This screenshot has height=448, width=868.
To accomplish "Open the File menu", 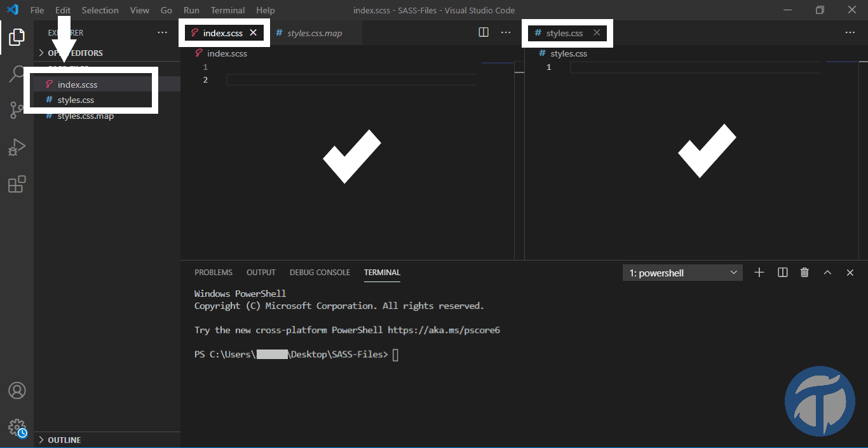I will click(37, 10).
